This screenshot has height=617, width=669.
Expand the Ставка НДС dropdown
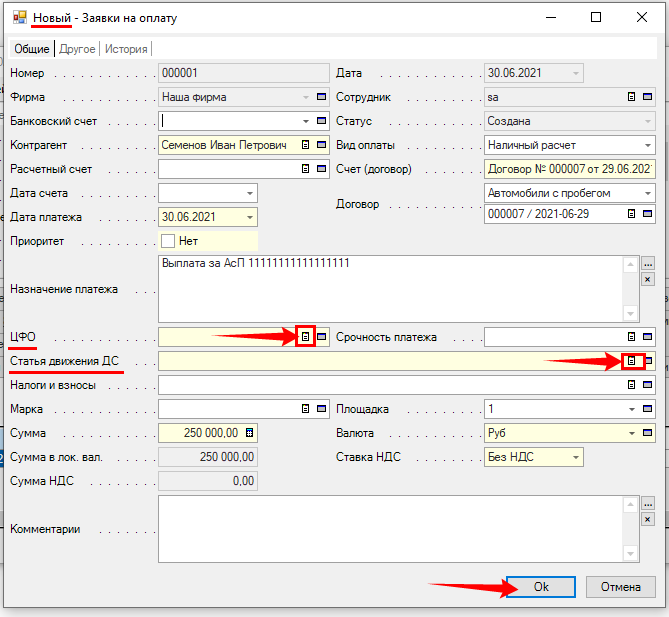tap(575, 457)
